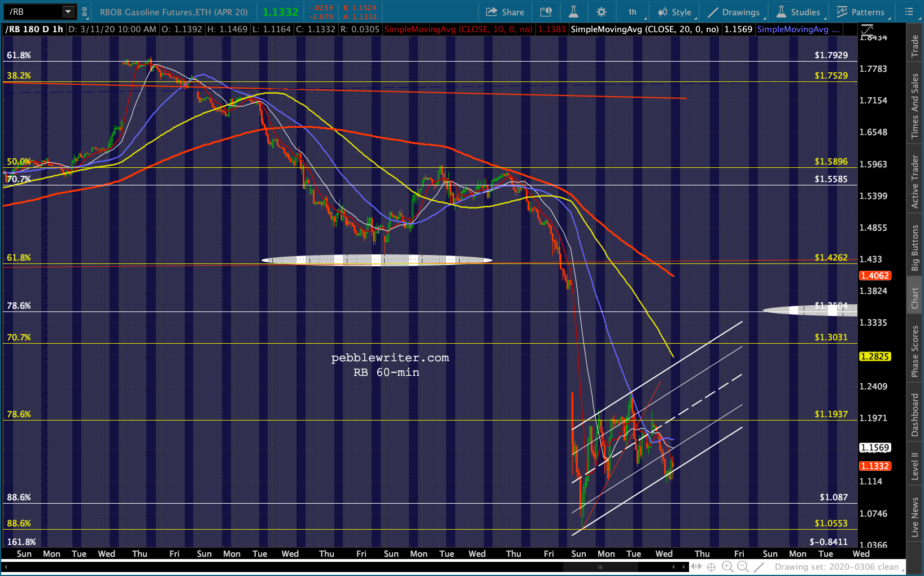Image resolution: width=924 pixels, height=576 pixels.
Task: Click the crosshair pan icon
Action: (x=712, y=567)
